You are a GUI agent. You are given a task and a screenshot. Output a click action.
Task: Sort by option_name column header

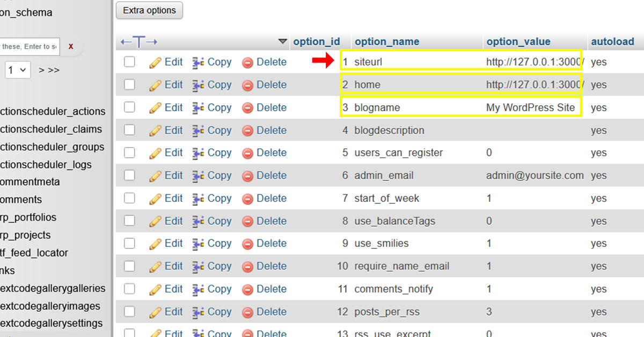(387, 42)
